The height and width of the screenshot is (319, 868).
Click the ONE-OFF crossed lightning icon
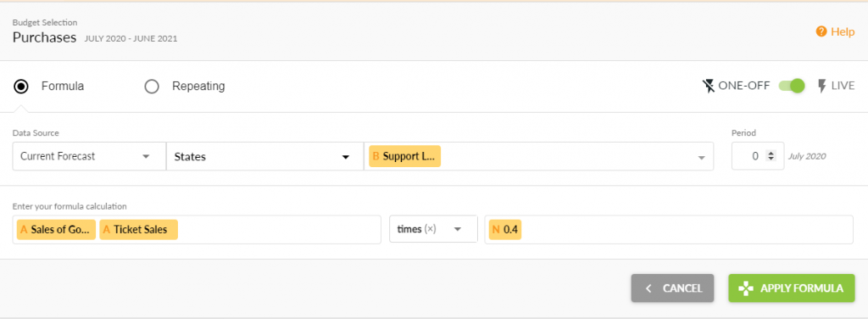tap(708, 86)
